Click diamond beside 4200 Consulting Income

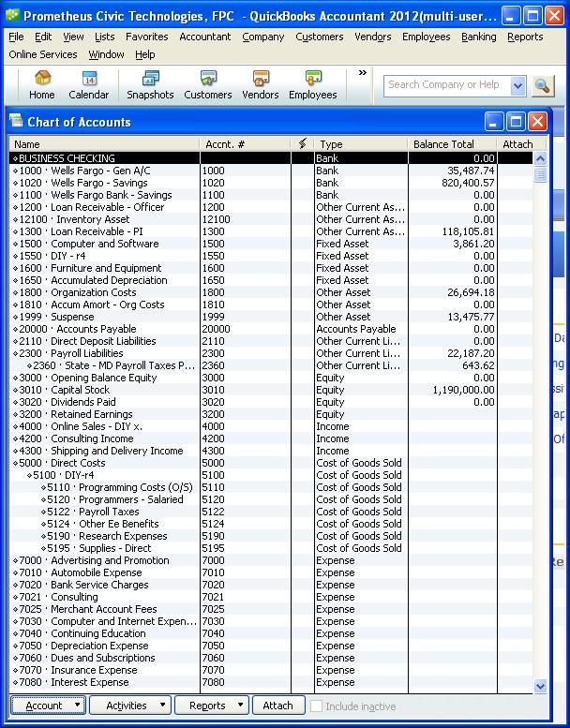pos(15,438)
